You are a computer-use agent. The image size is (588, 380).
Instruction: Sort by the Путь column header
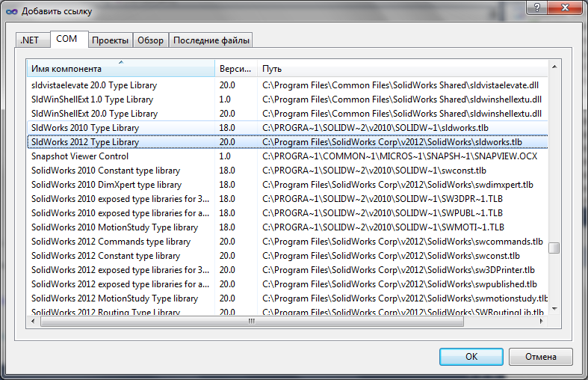(x=403, y=69)
